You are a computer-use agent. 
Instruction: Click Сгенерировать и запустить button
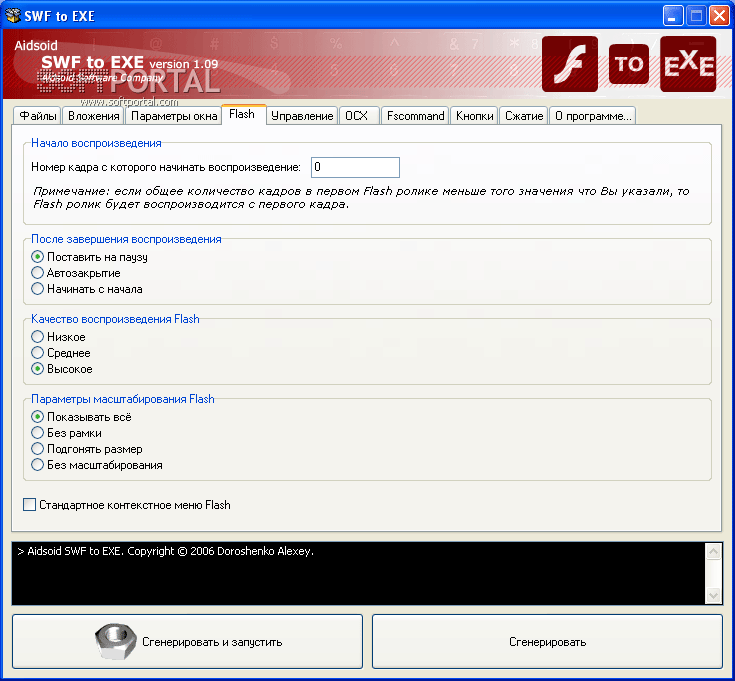[x=188, y=641]
